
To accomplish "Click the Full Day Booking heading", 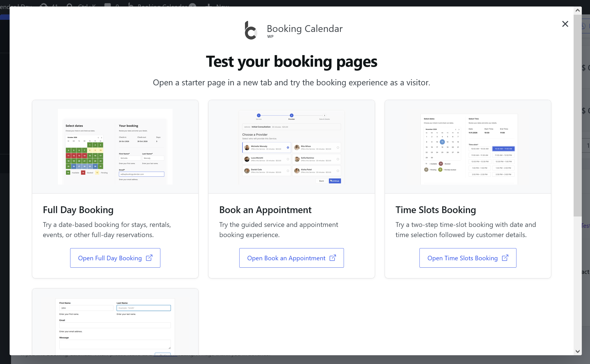I will pos(78,210).
